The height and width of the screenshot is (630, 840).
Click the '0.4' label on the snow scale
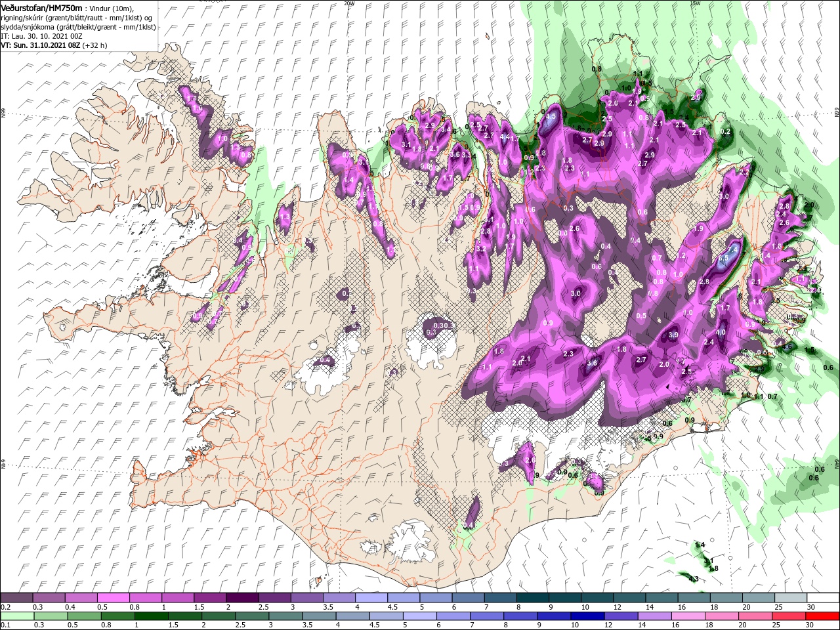[x=70, y=607]
